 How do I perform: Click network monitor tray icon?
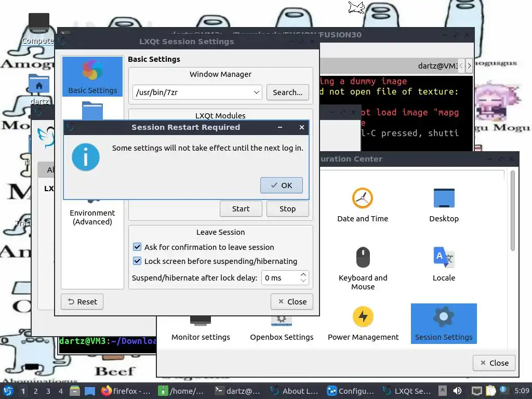tap(477, 391)
